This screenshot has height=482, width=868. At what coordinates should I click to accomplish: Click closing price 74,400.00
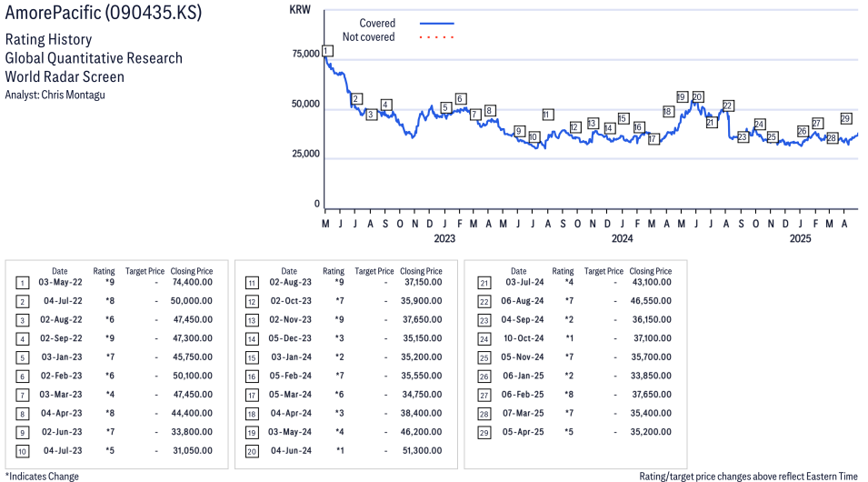pos(192,282)
